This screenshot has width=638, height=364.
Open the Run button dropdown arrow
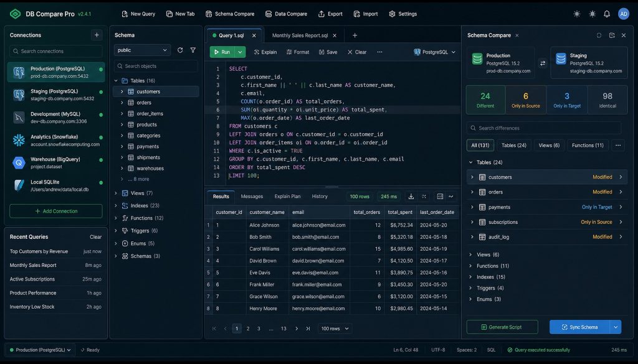point(240,52)
